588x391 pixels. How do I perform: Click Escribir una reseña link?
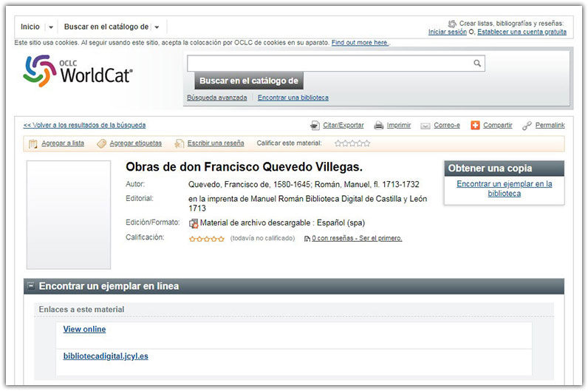click(216, 143)
